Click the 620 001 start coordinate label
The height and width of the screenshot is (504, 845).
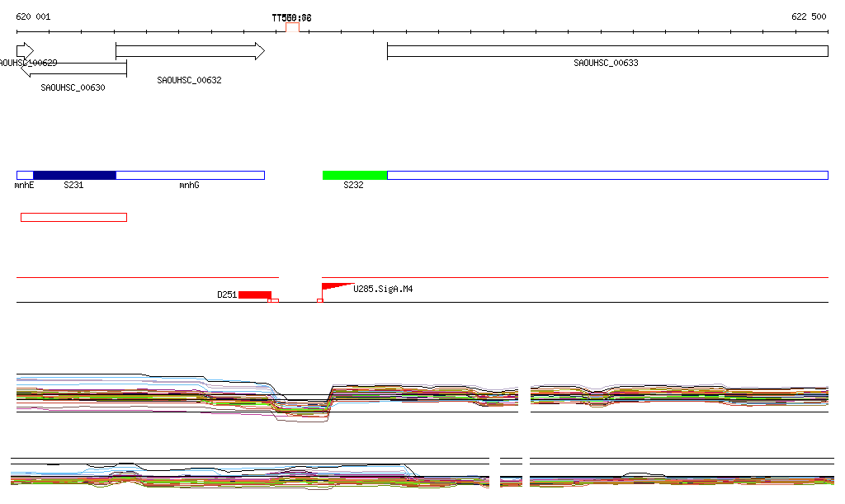tap(33, 17)
